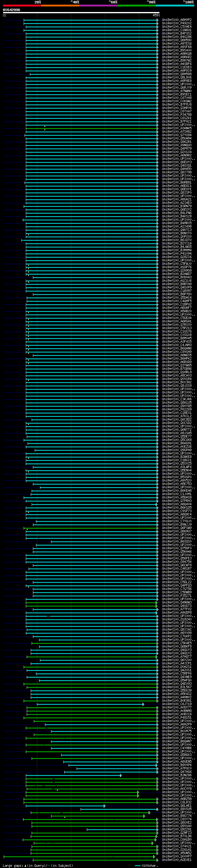Select label UniRef100_A3LWF6
This screenshot has width=197, height=868.
tap(177, 467)
